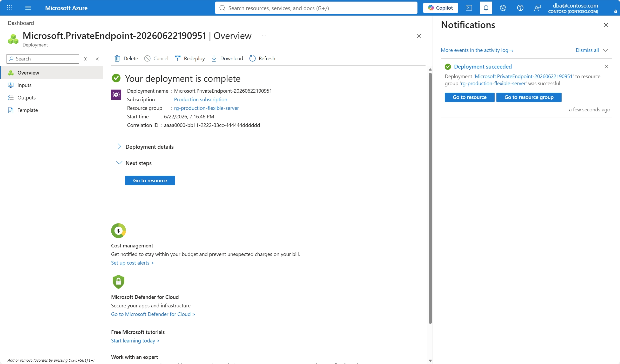The width and height of the screenshot is (620, 364).
Task: Click the 'a few seconds ago' timestamp
Action: point(589,110)
